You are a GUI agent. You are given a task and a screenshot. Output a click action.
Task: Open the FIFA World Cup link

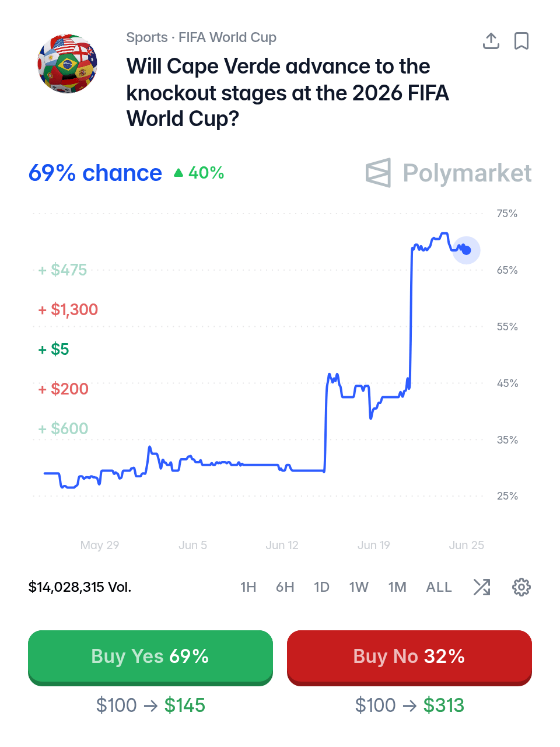[x=228, y=37]
